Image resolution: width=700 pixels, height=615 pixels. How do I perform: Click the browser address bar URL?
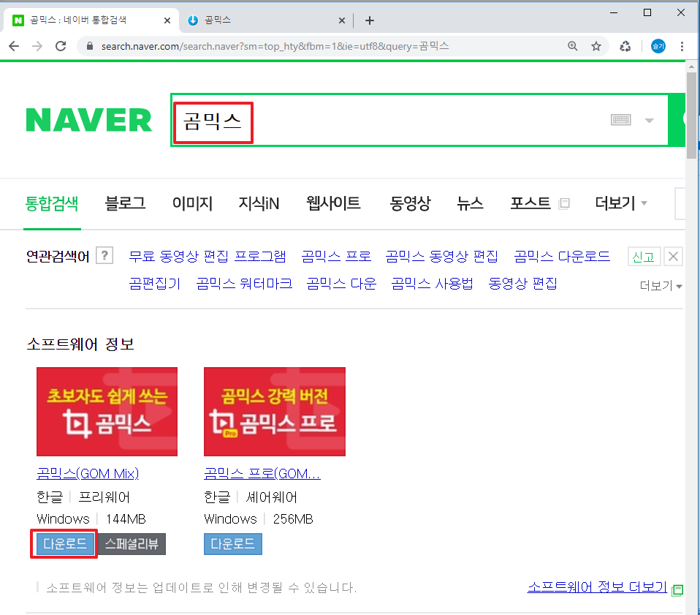click(275, 46)
